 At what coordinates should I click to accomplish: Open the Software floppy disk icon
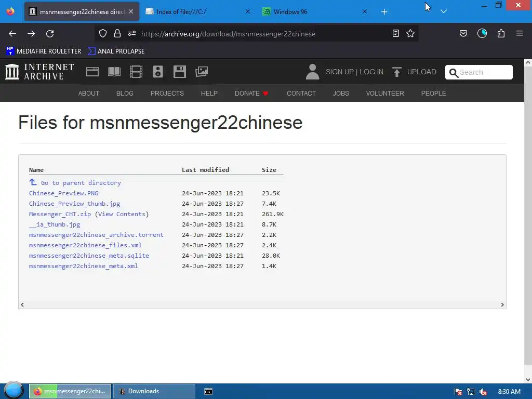[x=179, y=72]
